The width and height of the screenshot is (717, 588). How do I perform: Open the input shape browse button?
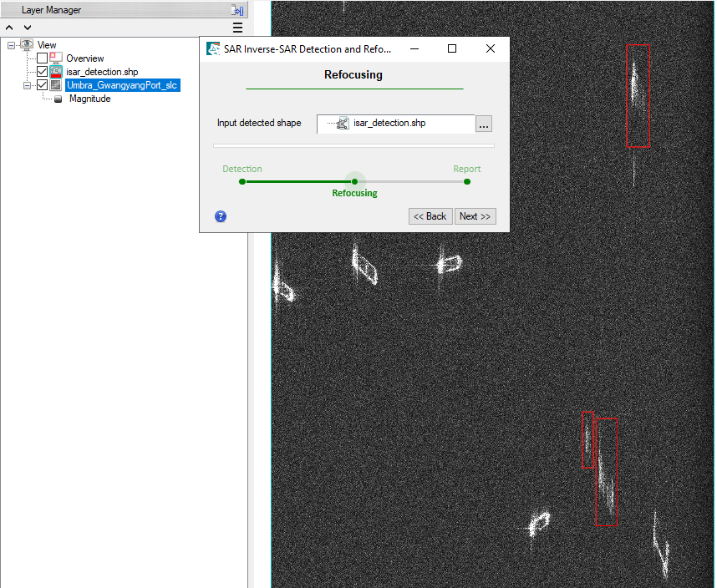484,124
